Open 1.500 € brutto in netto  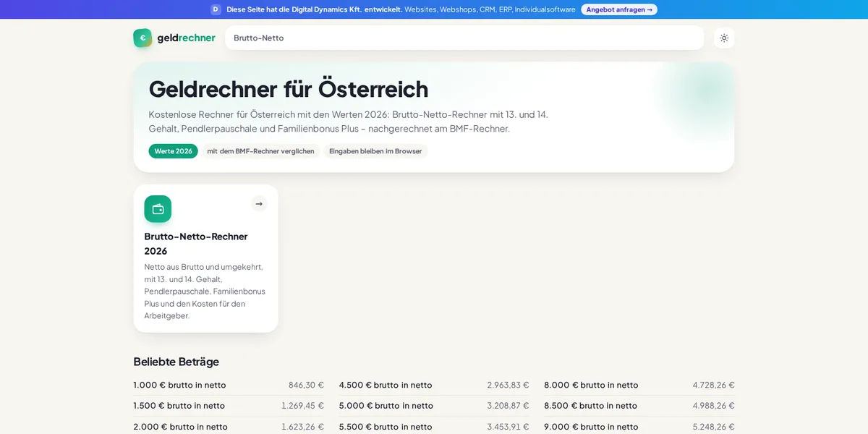tap(179, 406)
